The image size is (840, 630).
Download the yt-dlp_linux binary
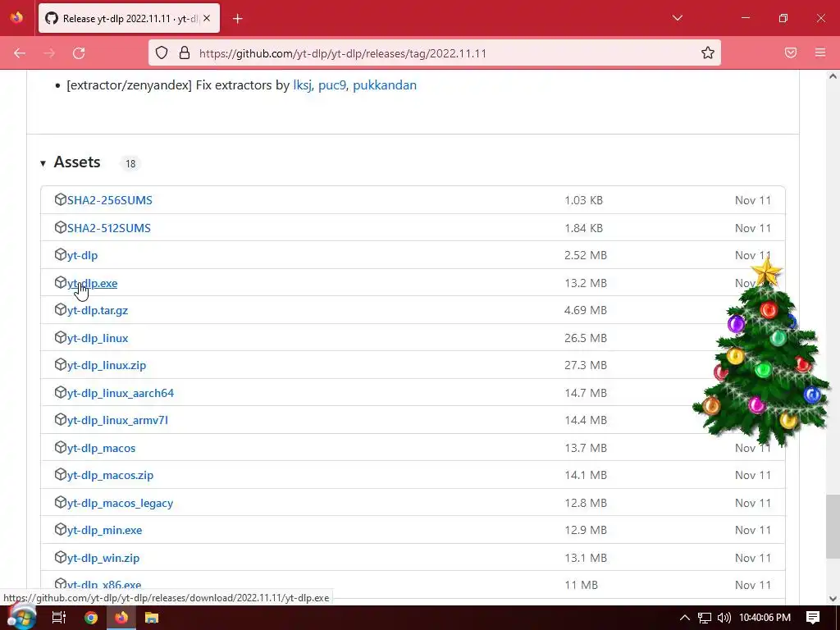click(x=98, y=339)
